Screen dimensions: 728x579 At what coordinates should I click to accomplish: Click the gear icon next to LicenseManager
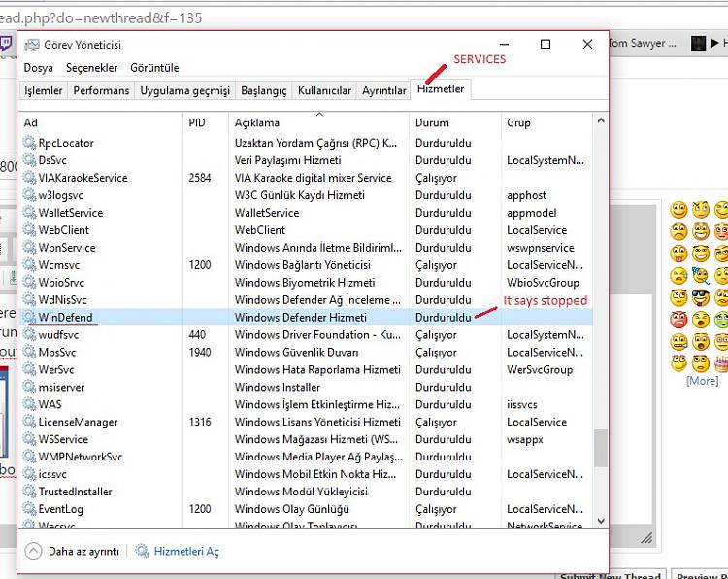click(x=29, y=422)
